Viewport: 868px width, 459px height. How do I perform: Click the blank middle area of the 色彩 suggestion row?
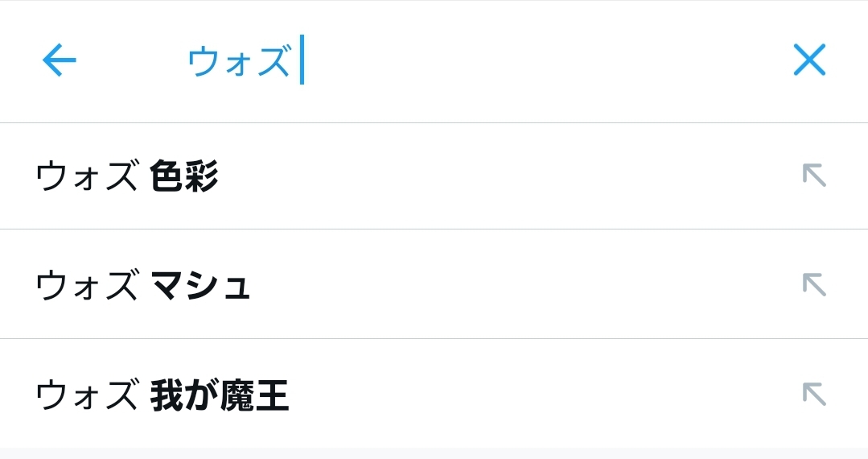pos(499,176)
